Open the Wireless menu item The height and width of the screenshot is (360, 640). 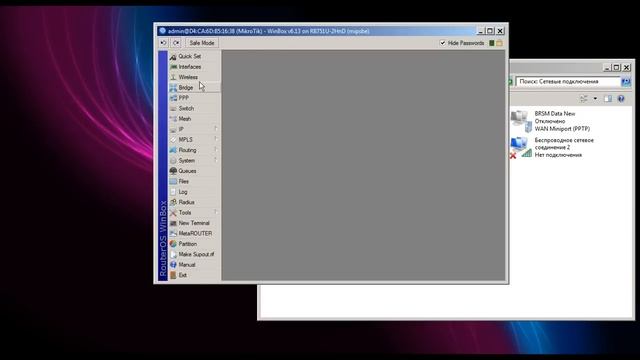(194, 77)
